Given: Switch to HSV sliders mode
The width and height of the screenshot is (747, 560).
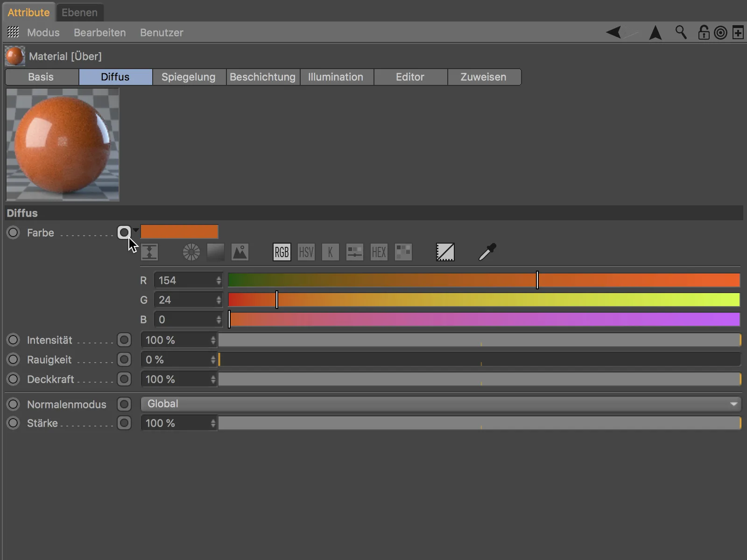Looking at the screenshot, I should pos(306,252).
